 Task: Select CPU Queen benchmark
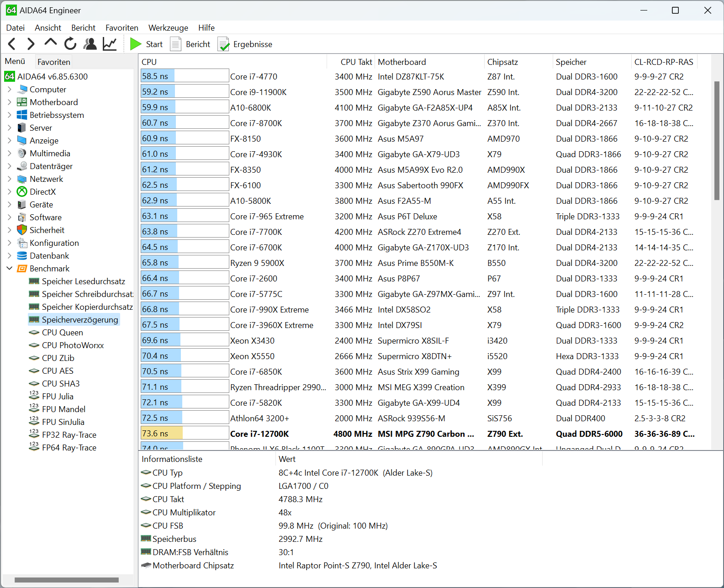pos(62,333)
